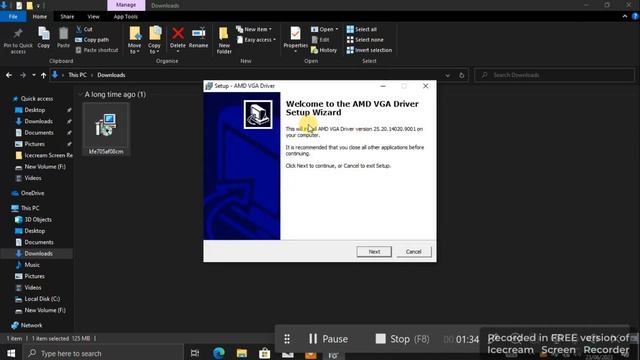Screen dimensions: 640x360
Task: Click the Rename icon
Action: 198,38
